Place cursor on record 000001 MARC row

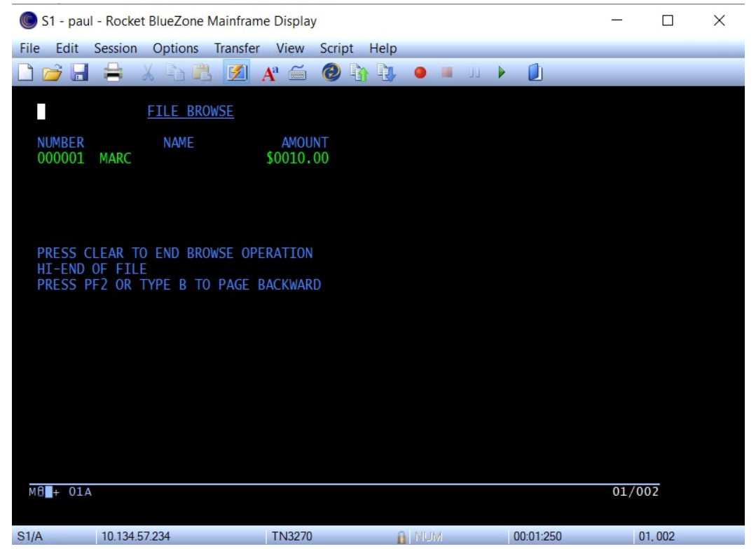(x=84, y=158)
